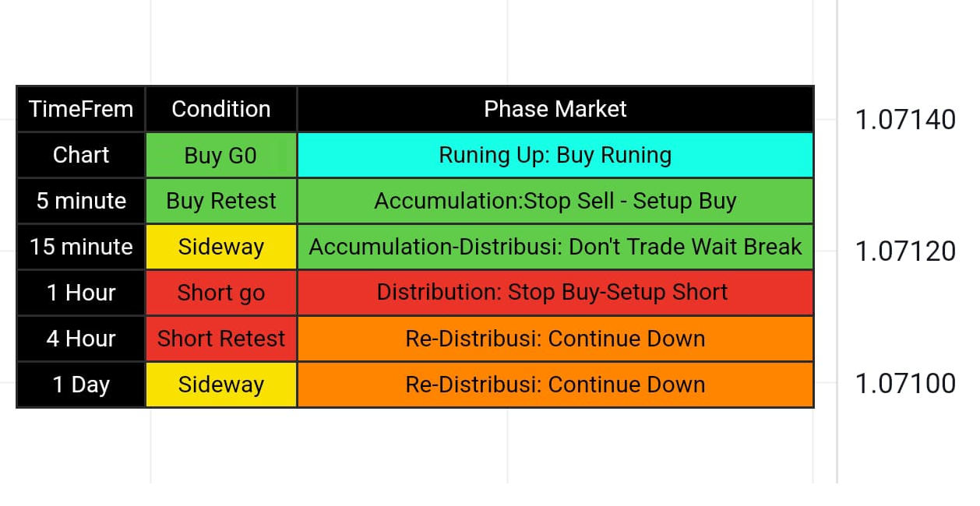Select the Chart timeframe row label

click(81, 155)
